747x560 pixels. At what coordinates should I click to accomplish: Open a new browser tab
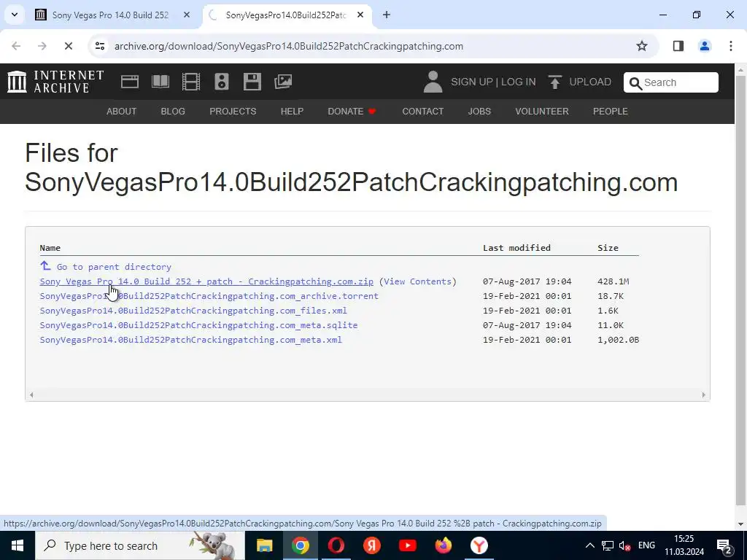387,15
